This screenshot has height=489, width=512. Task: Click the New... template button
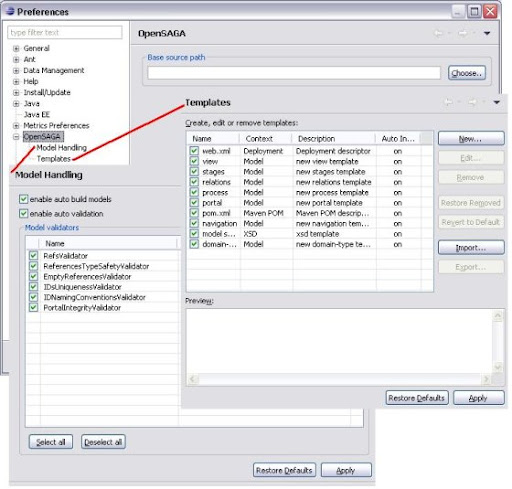click(x=471, y=139)
